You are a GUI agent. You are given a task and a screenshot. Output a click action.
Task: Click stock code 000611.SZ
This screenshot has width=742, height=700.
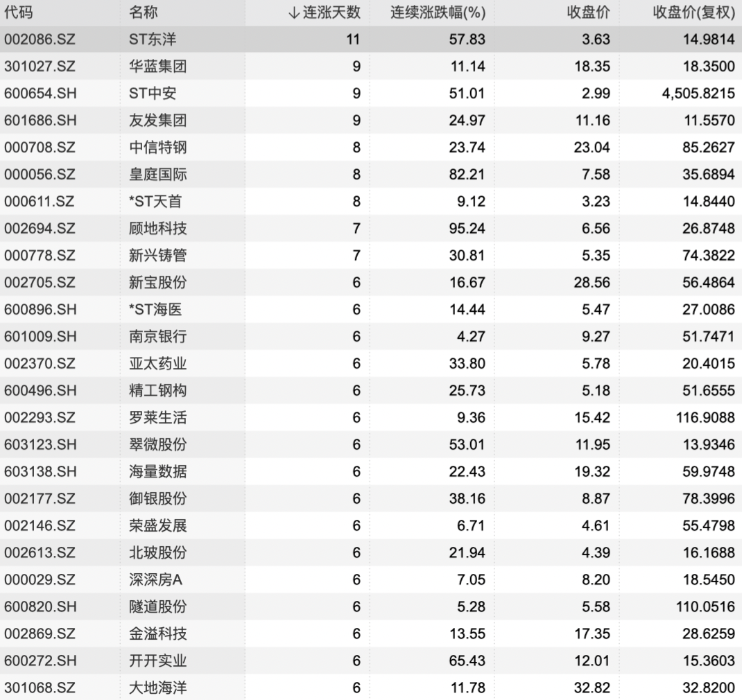pyautogui.click(x=40, y=201)
